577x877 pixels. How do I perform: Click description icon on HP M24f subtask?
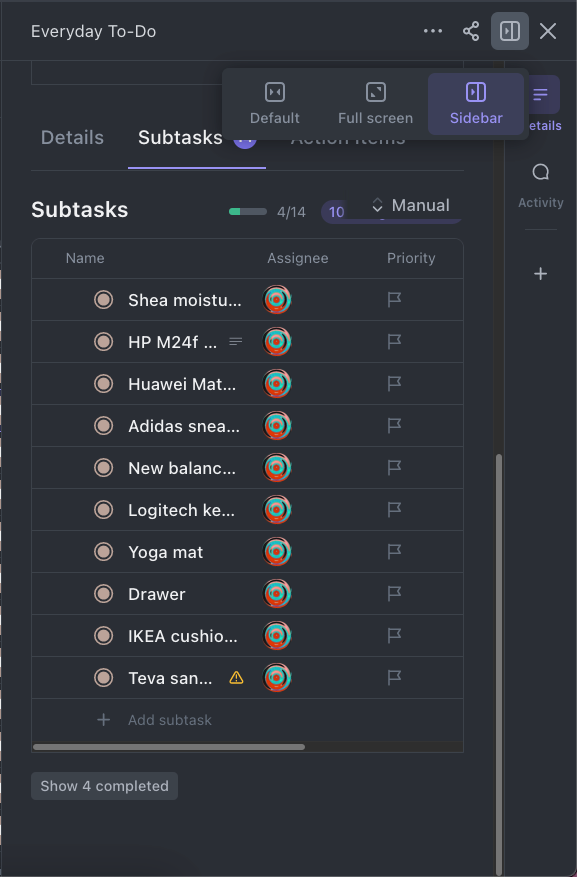click(x=236, y=341)
